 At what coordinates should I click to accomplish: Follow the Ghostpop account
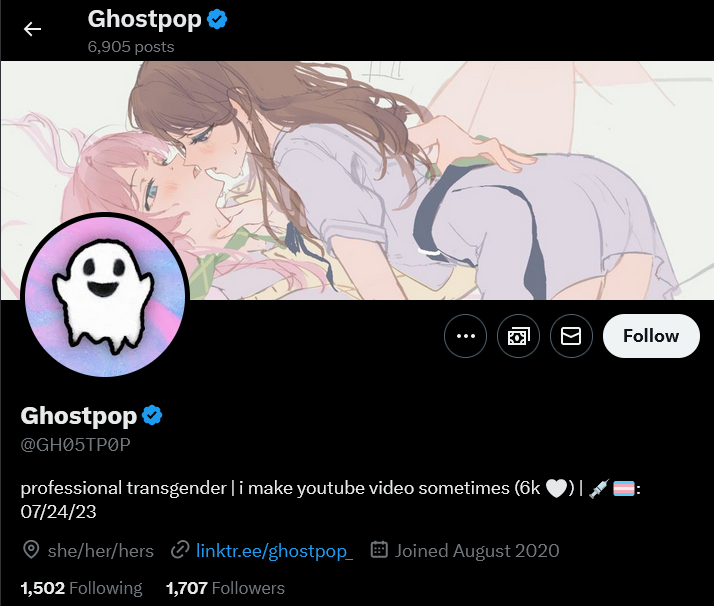[x=651, y=336]
